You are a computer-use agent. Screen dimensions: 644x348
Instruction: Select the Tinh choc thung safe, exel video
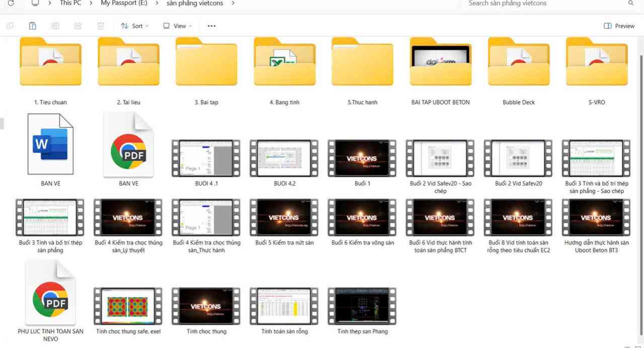[128, 306]
